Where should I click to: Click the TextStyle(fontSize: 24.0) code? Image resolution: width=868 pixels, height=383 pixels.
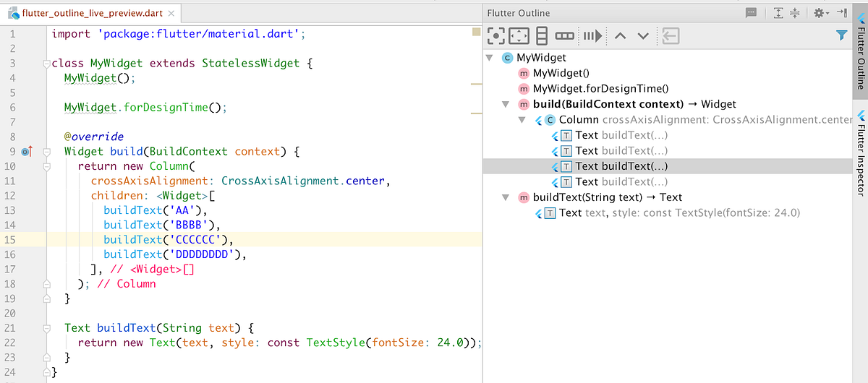[x=387, y=343]
